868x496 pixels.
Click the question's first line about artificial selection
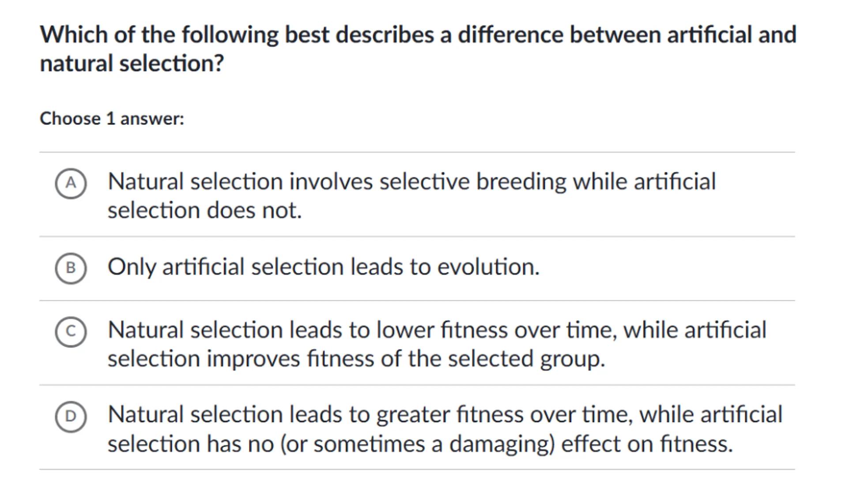[x=418, y=35]
